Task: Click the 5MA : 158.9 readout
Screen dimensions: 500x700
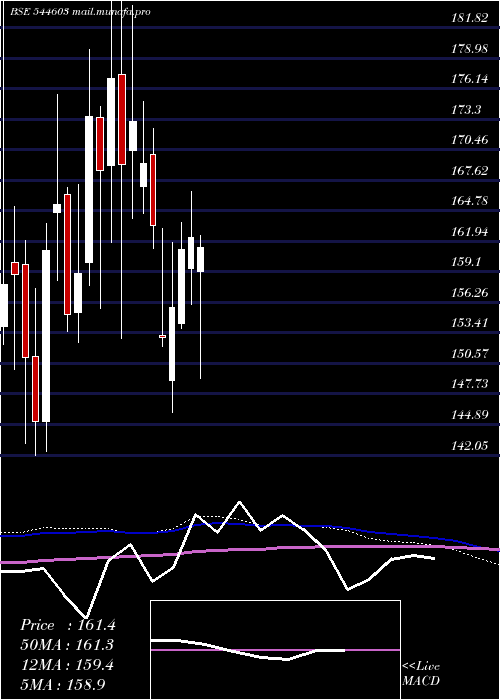Action: (x=63, y=684)
